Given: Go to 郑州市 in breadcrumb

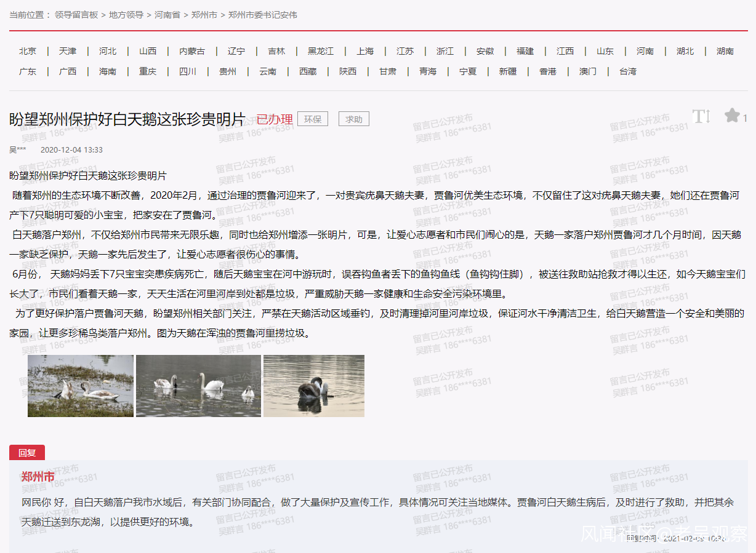Looking at the screenshot, I should pyautogui.click(x=204, y=15).
